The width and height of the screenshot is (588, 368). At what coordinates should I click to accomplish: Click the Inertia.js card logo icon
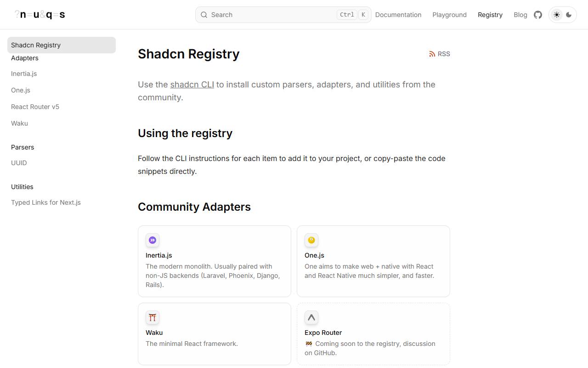tap(153, 240)
